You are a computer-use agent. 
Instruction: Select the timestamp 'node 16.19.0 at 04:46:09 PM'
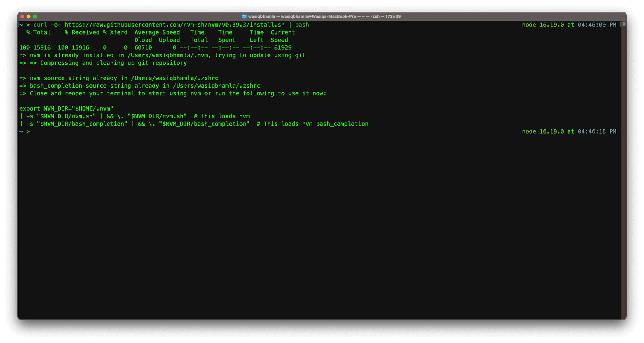[x=569, y=25]
